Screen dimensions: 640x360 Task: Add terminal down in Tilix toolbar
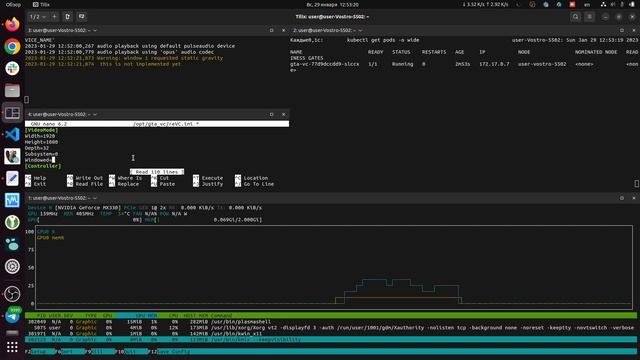tap(81, 17)
